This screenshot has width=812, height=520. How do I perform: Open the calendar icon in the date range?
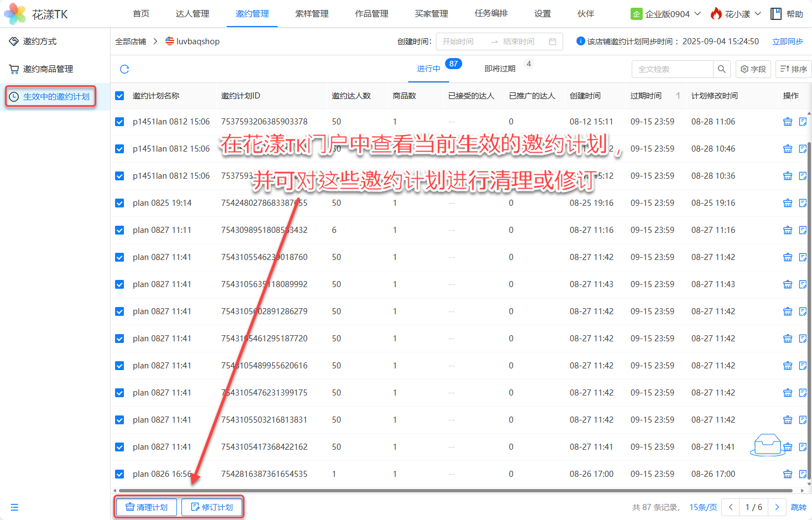pyautogui.click(x=552, y=41)
